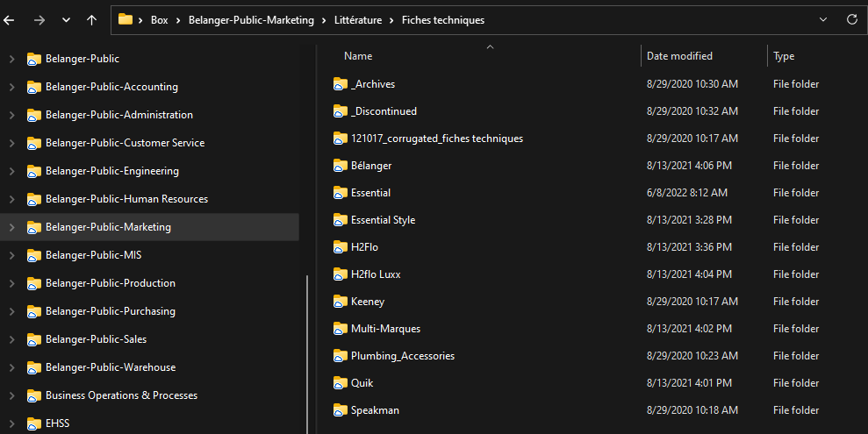
Task: Select EHSS folder in sidebar
Action: [58, 423]
